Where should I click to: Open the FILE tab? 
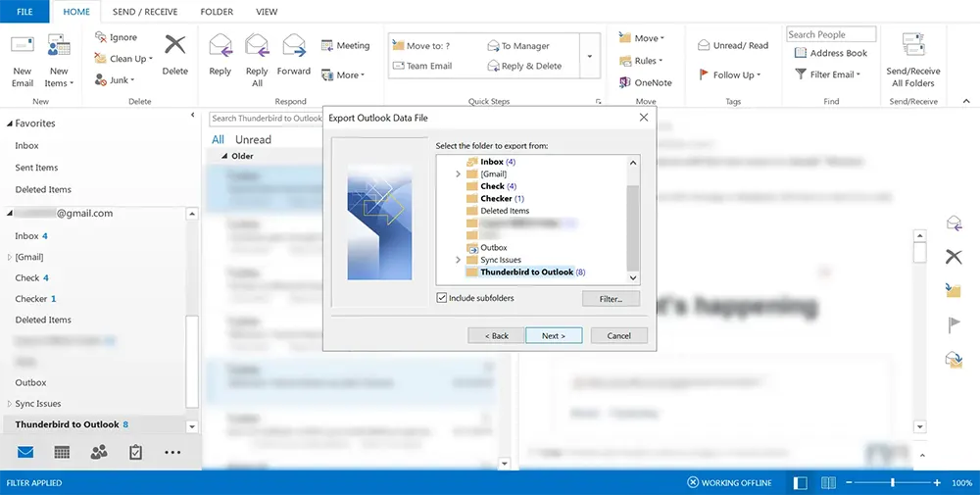(25, 11)
